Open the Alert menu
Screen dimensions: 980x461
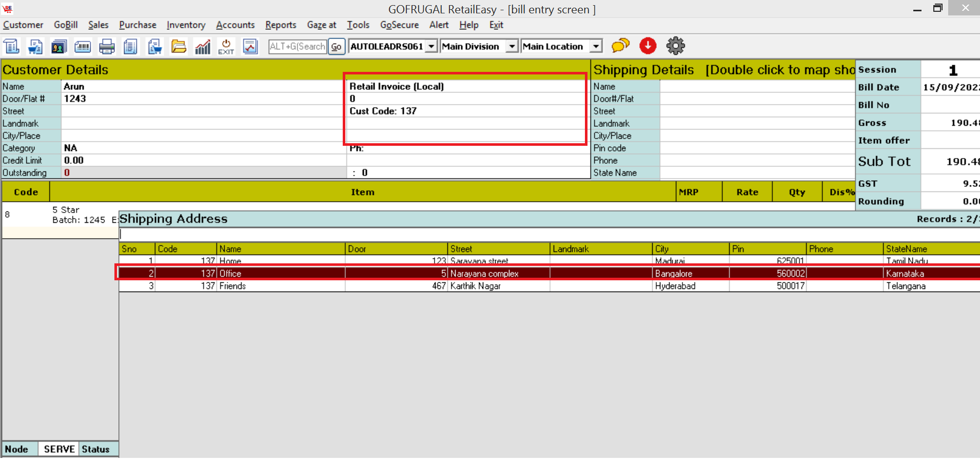click(439, 25)
